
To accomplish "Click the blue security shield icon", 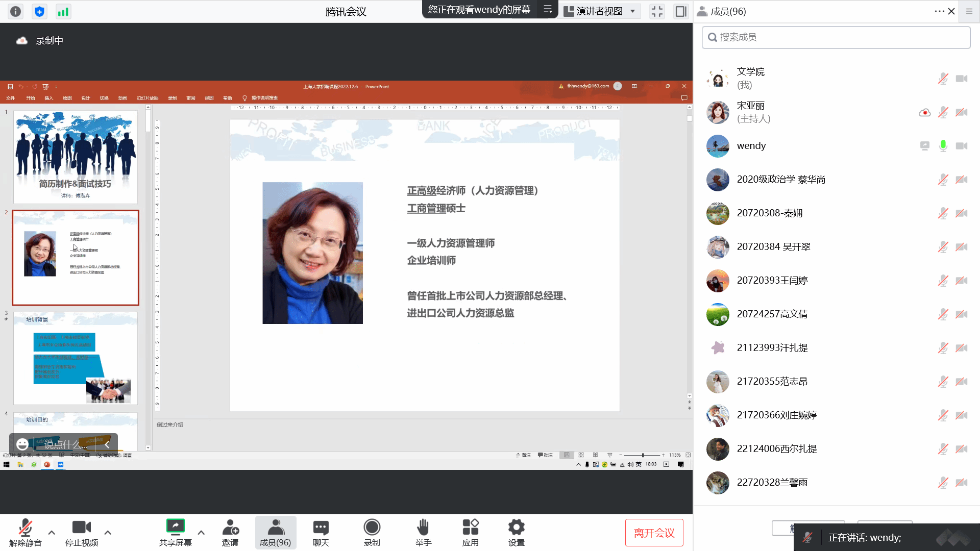I will [x=39, y=11].
